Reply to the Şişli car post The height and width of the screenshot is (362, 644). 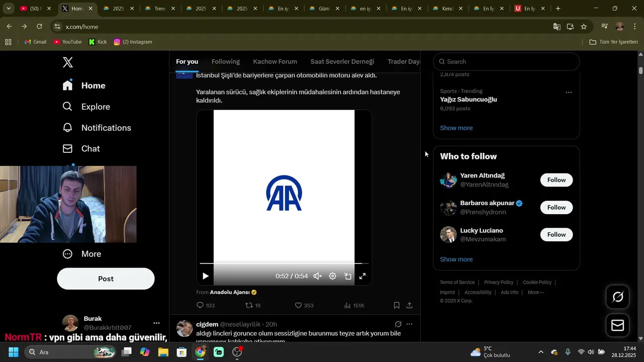pos(205,305)
